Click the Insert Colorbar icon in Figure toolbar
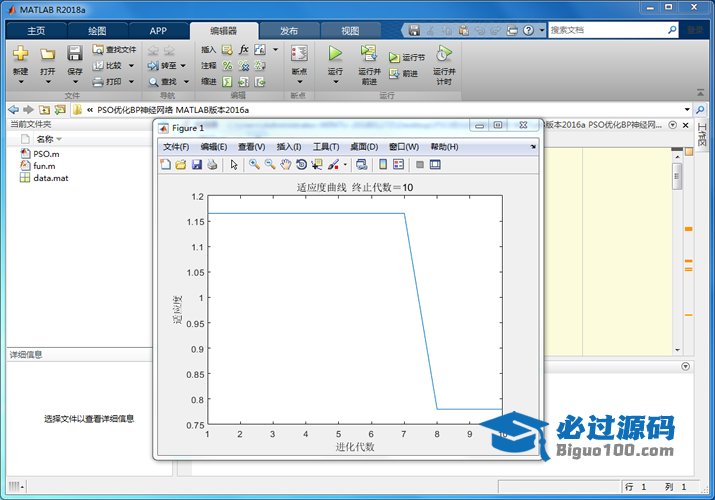This screenshot has width=715, height=500. point(383,165)
